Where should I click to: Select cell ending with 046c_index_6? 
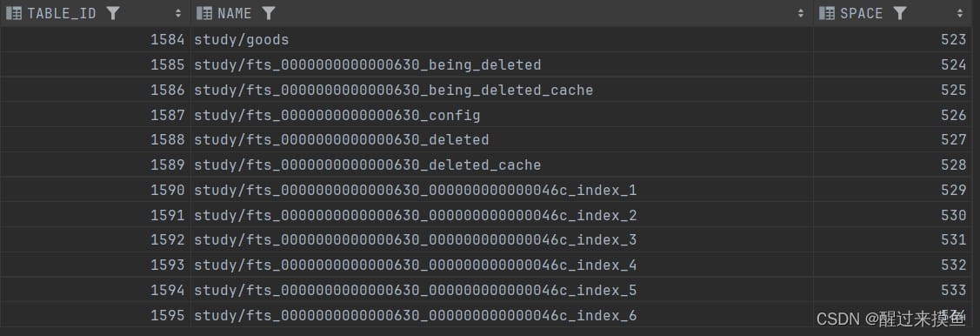pyautogui.click(x=501, y=315)
